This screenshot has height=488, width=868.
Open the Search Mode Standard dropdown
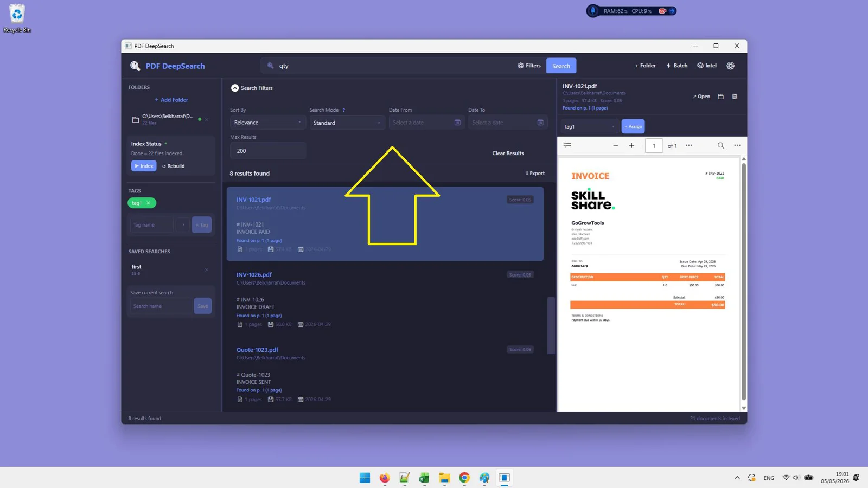pos(347,123)
